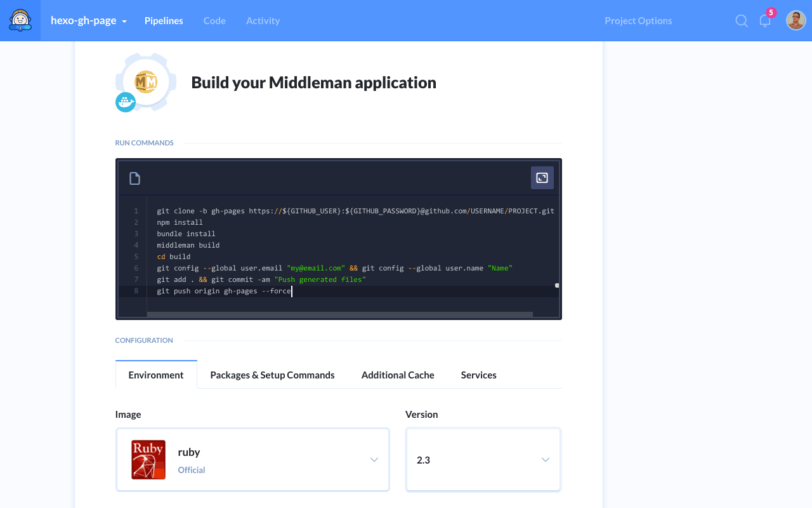The height and width of the screenshot is (508, 812).
Task: Go to Activity in top navigation
Action: pos(263,21)
